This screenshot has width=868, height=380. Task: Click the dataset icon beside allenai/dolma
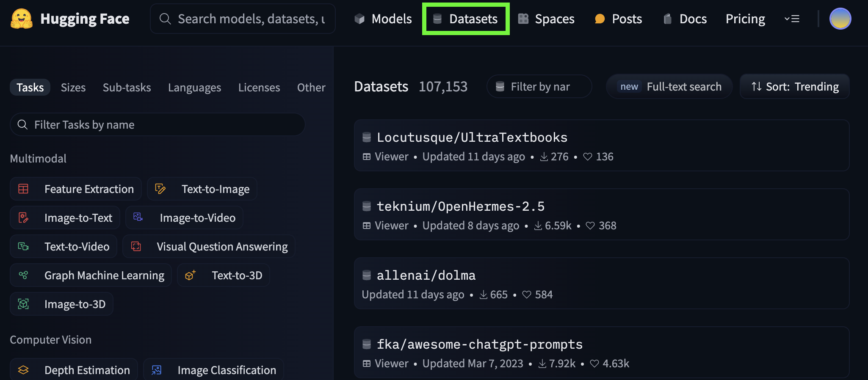[x=367, y=275]
